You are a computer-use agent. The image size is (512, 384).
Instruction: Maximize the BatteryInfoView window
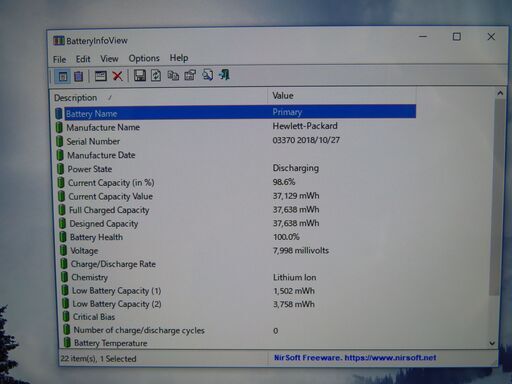pos(457,37)
